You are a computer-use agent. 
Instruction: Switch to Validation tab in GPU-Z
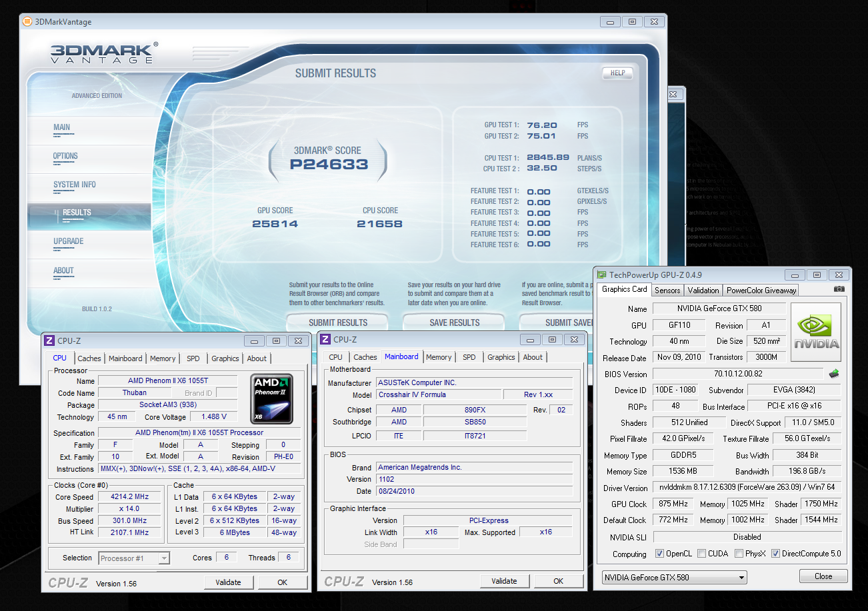703,290
